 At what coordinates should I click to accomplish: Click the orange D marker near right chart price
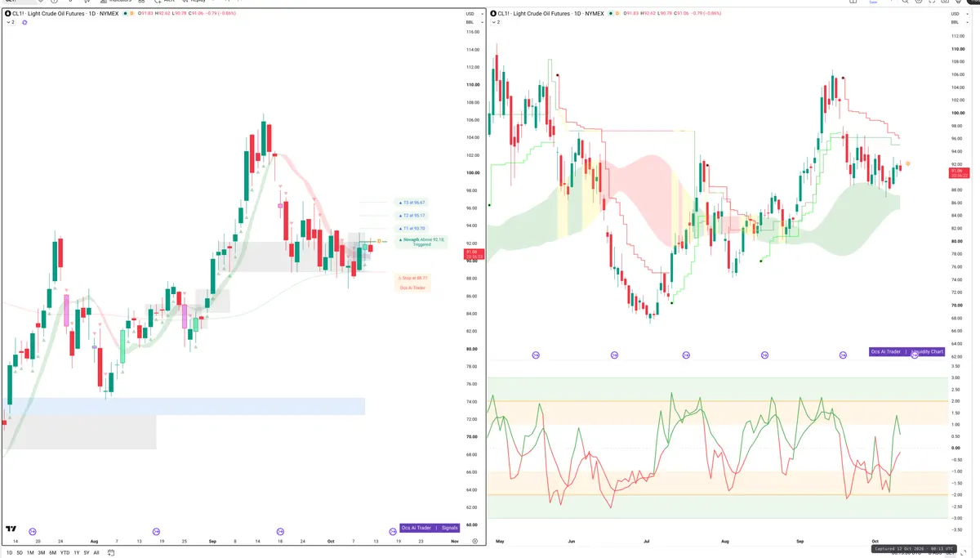click(x=908, y=163)
